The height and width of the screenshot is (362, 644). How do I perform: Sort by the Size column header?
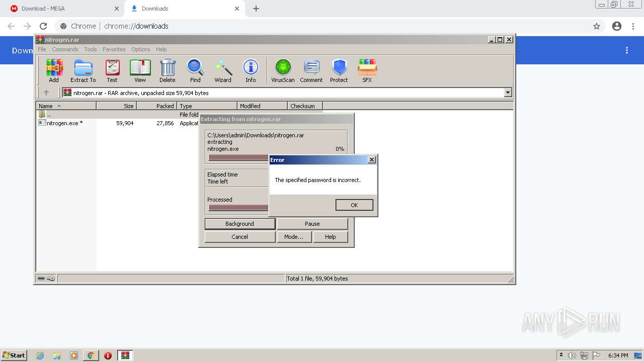point(116,106)
